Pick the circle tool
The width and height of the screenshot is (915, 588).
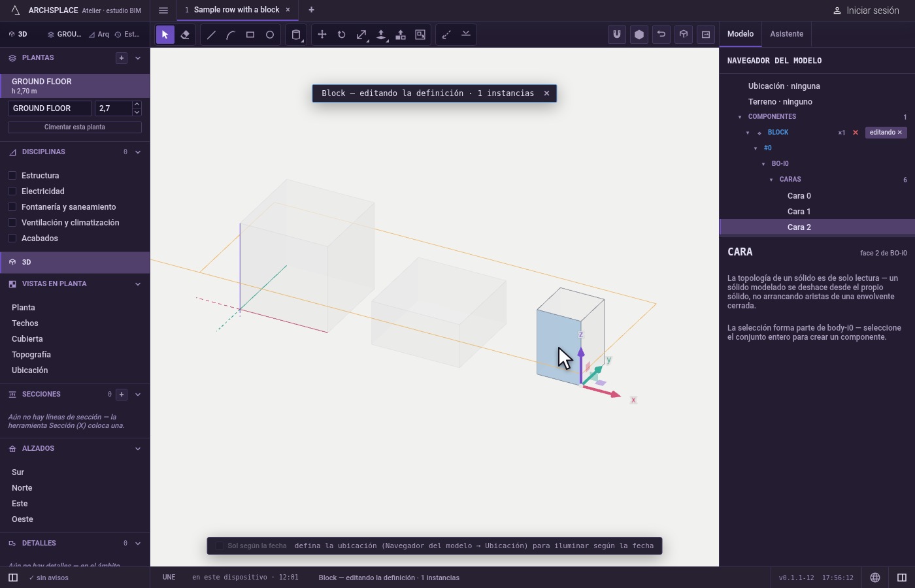[x=270, y=35]
